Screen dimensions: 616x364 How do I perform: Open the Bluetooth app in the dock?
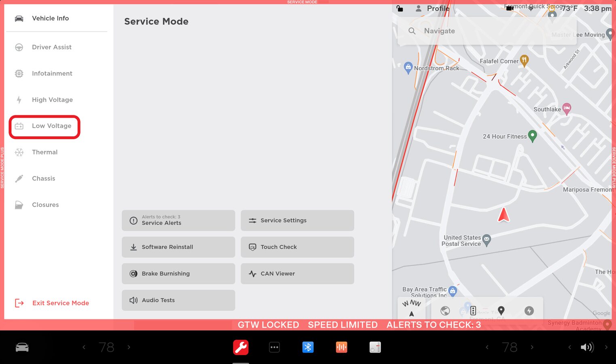(x=308, y=347)
